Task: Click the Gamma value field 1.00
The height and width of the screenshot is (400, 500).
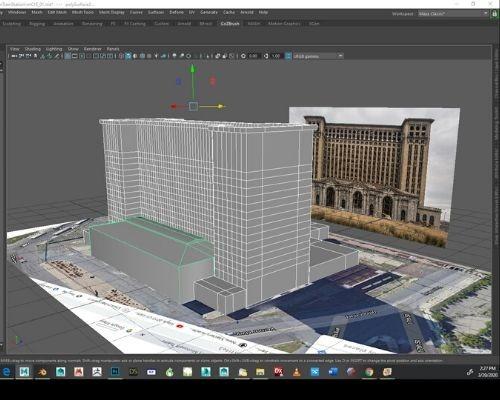Action: (x=276, y=56)
